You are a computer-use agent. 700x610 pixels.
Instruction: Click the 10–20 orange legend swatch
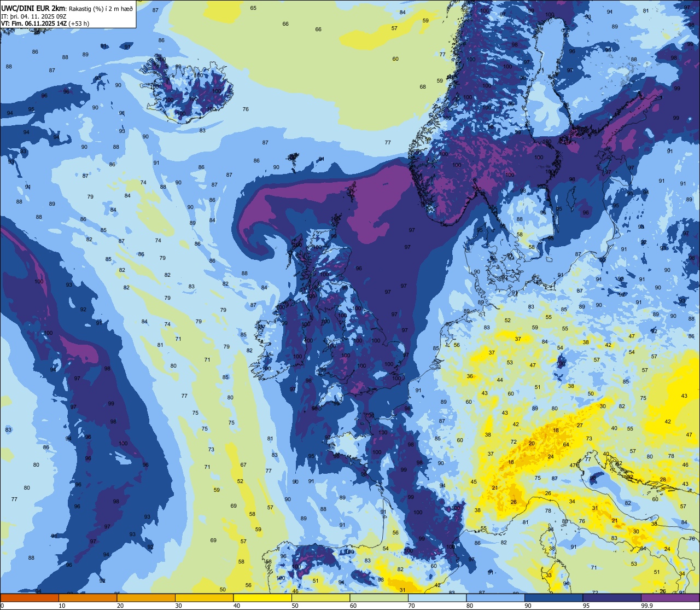click(87, 597)
